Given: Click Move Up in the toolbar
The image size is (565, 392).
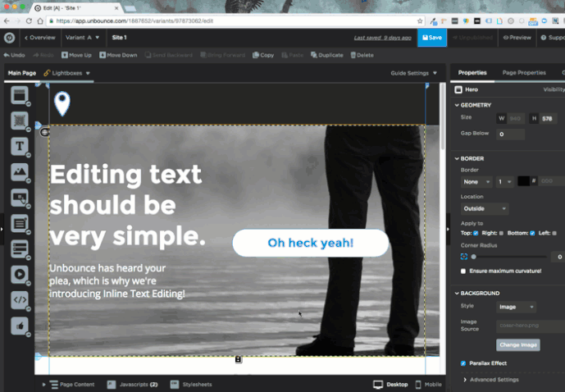Looking at the screenshot, I should (76, 55).
